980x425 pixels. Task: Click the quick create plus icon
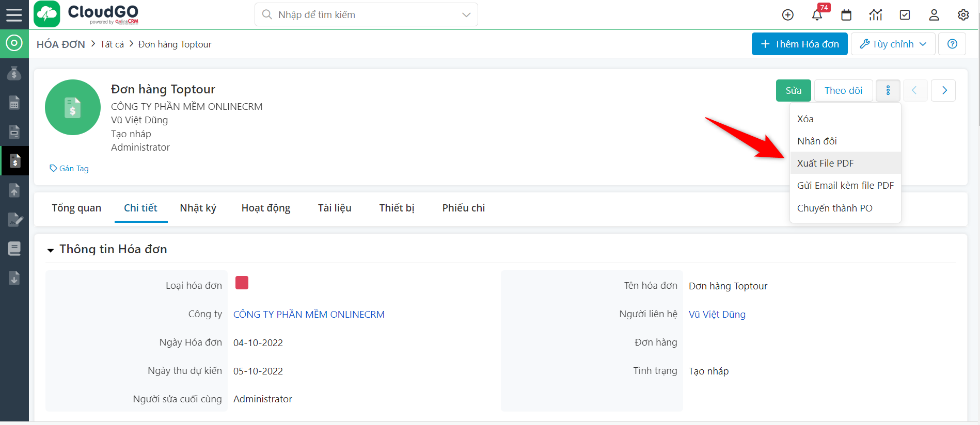click(x=788, y=15)
